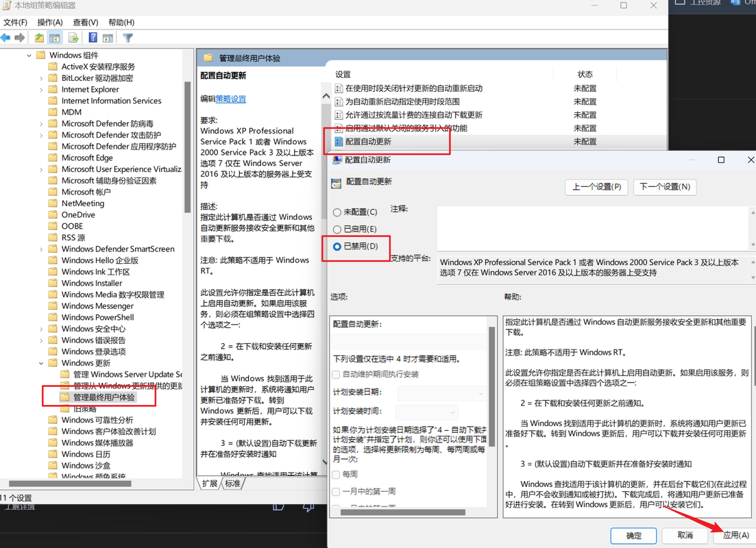Click the export list toolbar icon
This screenshot has height=548, width=756.
tap(73, 38)
